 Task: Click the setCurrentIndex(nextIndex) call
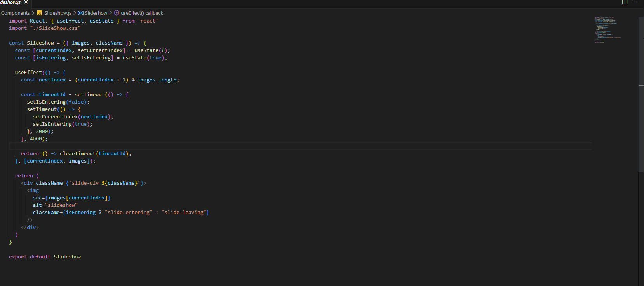(71, 117)
